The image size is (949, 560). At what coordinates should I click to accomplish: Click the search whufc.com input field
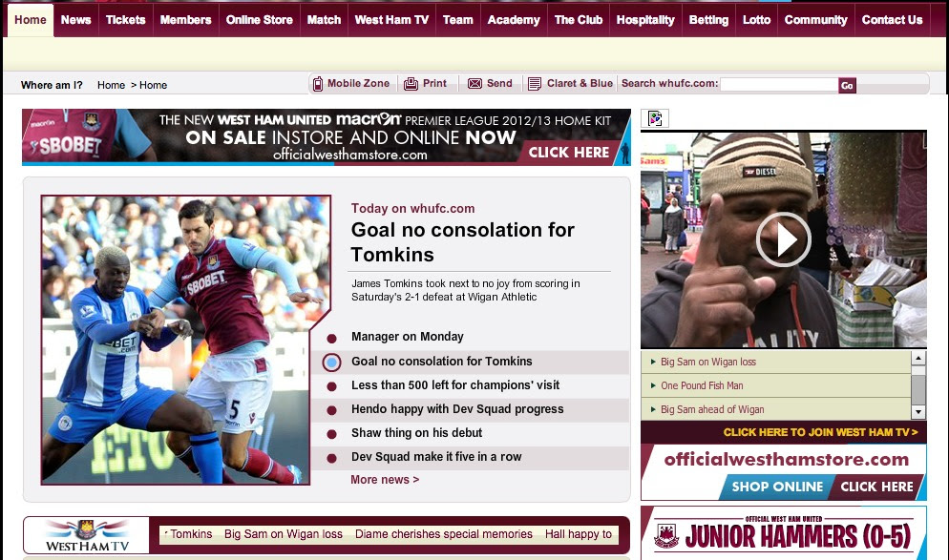[779, 85]
